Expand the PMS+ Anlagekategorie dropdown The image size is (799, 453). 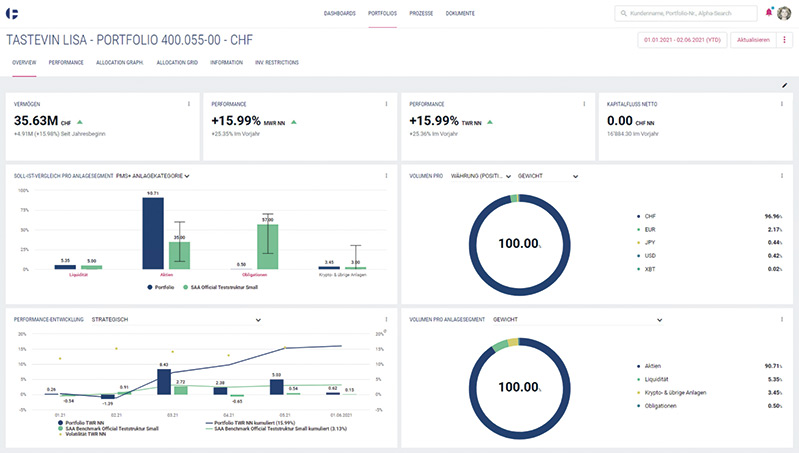pyautogui.click(x=153, y=176)
